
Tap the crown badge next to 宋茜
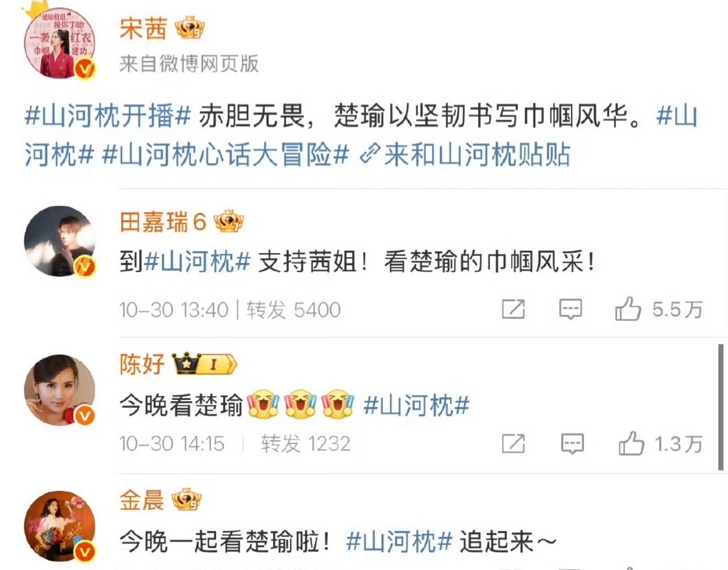click(x=190, y=28)
